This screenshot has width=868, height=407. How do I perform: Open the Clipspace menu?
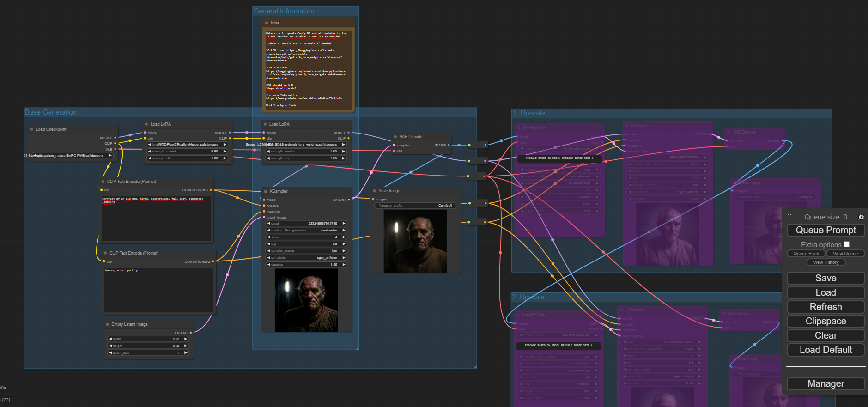click(826, 321)
